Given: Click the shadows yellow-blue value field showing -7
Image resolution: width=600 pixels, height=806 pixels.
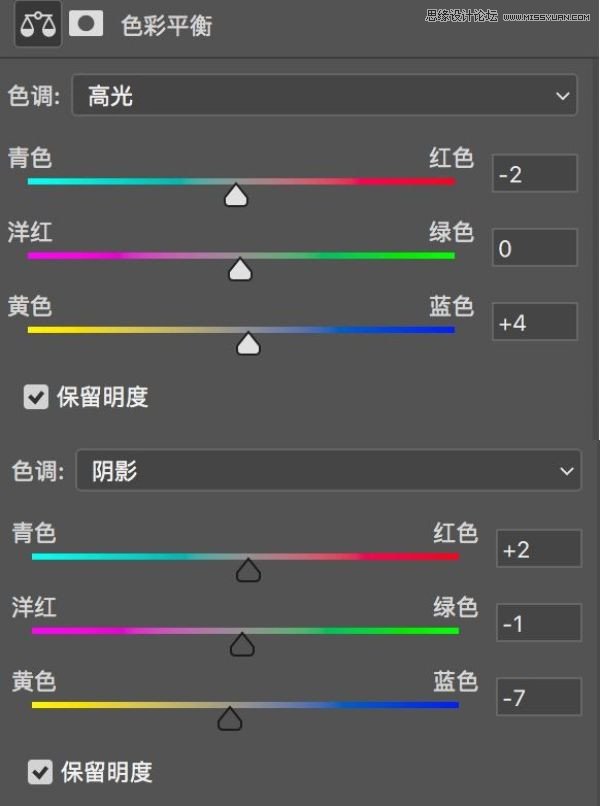Looking at the screenshot, I should click(x=539, y=697).
